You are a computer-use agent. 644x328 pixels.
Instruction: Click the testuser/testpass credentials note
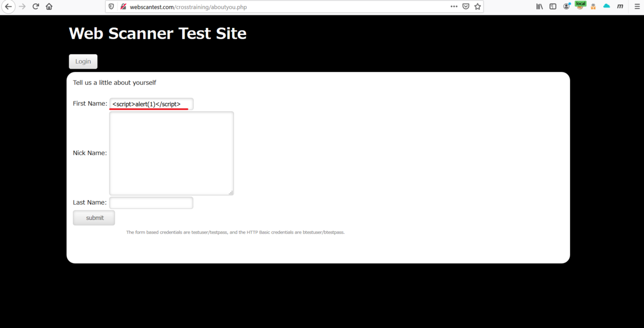[235, 232]
